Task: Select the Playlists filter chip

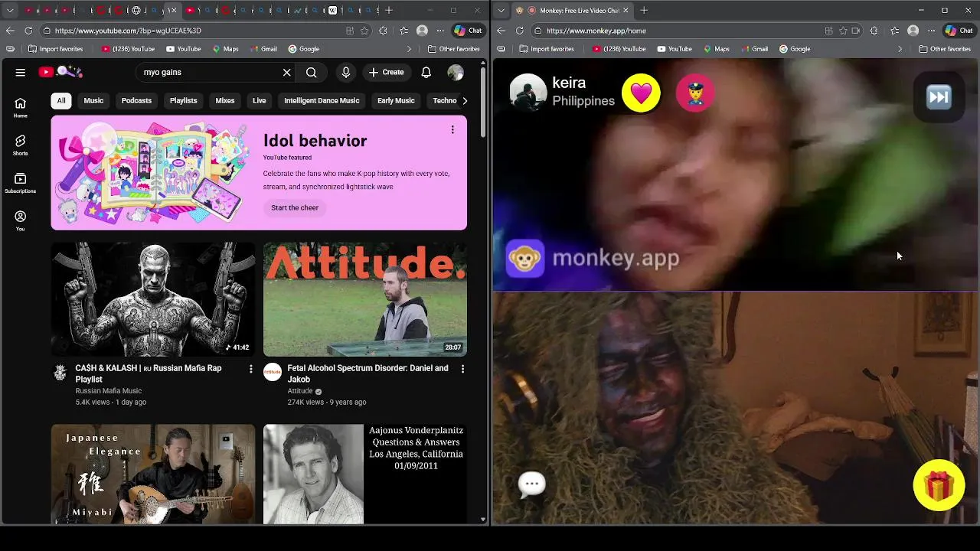Action: tap(183, 100)
